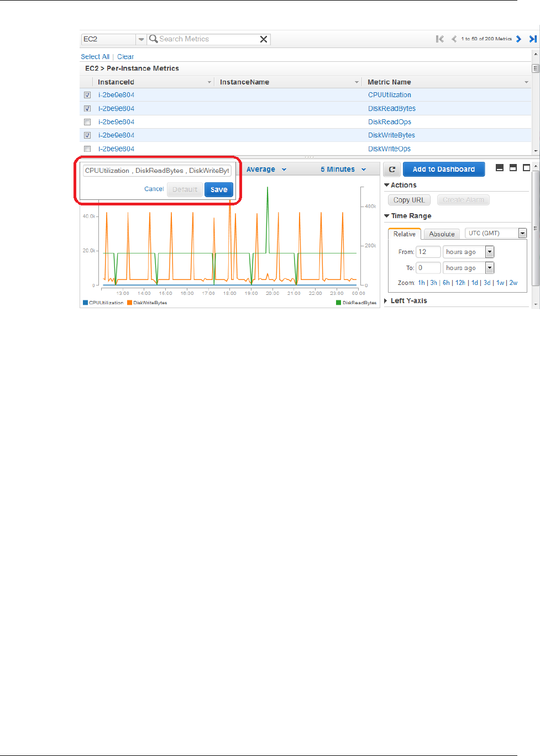
Task: Click the To hours value field
Action: click(428, 268)
